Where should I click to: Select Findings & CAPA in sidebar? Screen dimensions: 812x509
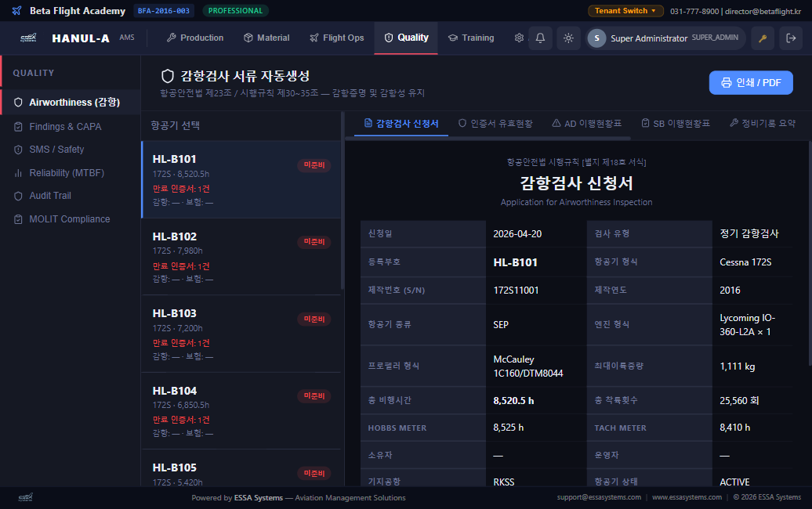65,127
